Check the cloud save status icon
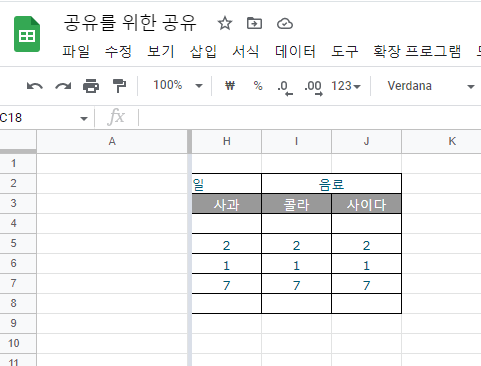This screenshot has height=366, width=481. coord(285,24)
